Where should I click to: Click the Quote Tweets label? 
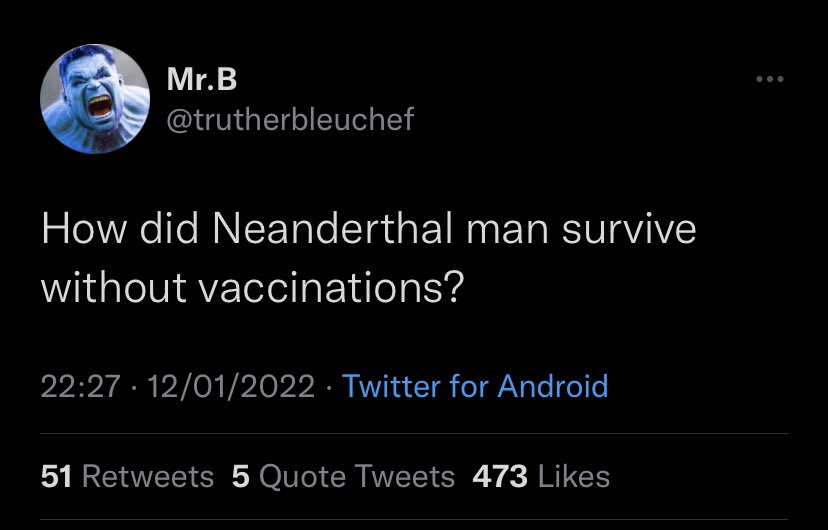pos(357,477)
